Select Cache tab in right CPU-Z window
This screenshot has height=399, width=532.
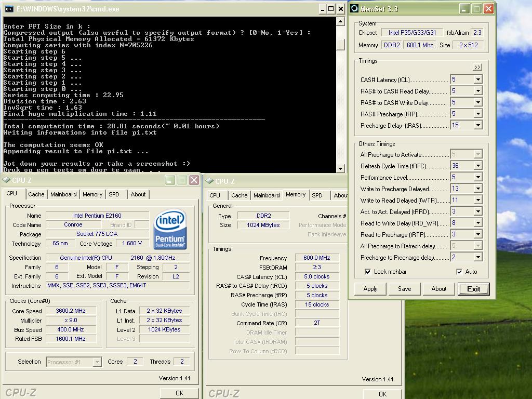(x=239, y=195)
